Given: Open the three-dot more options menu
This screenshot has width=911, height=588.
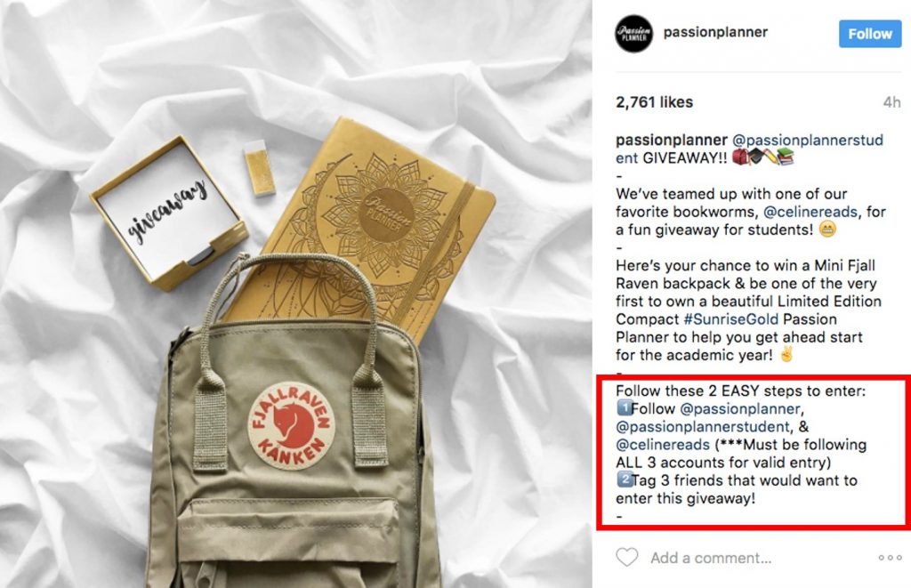Looking at the screenshot, I should pos(890,558).
